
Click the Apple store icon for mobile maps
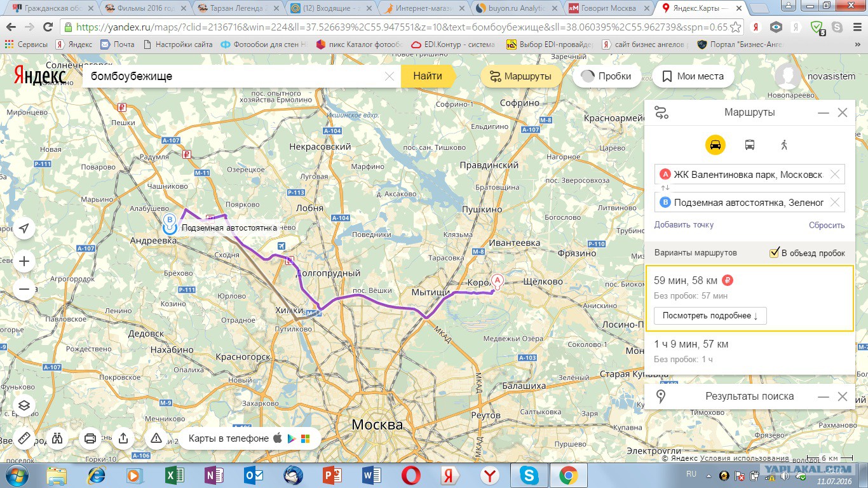277,438
